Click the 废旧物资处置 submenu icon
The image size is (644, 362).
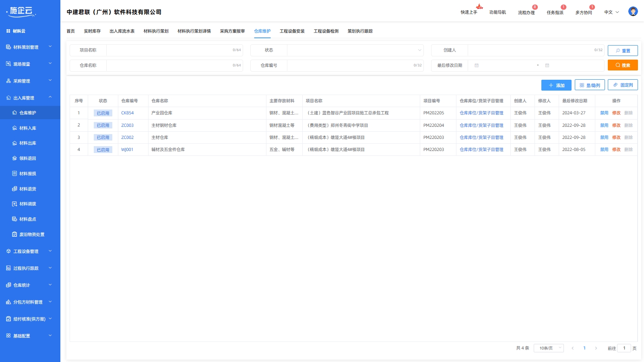14,234
